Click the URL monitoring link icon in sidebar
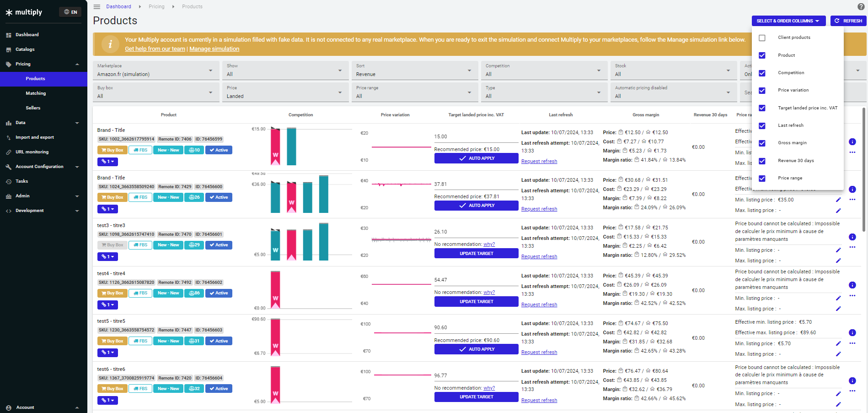The height and width of the screenshot is (413, 868). click(9, 152)
